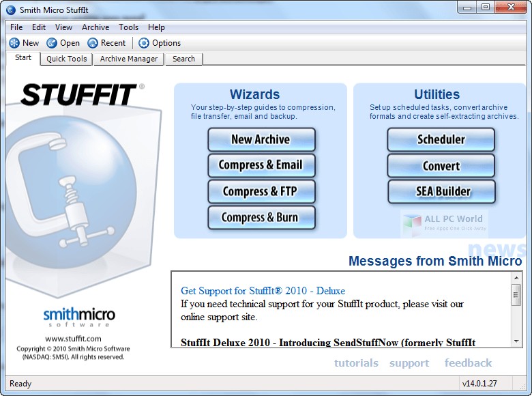Open the Tools menu
The width and height of the screenshot is (532, 396).
(128, 27)
